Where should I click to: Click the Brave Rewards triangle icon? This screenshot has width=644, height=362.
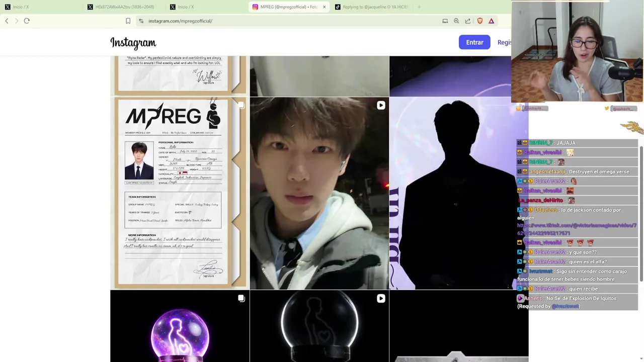[x=492, y=21]
